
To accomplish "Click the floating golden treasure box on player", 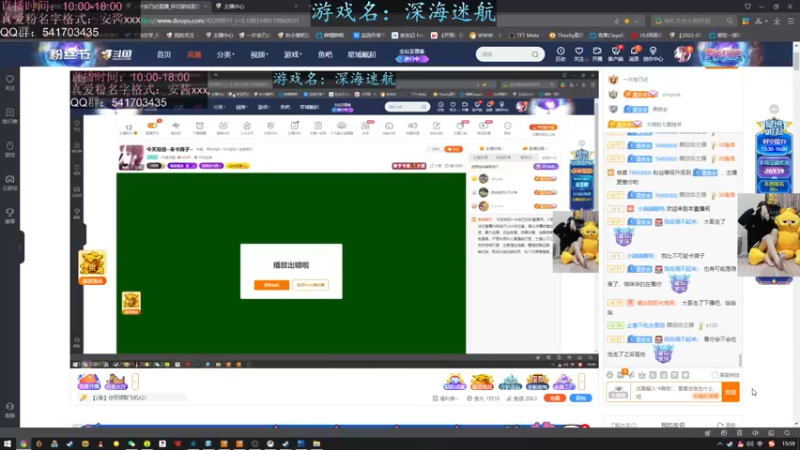I will click(92, 267).
